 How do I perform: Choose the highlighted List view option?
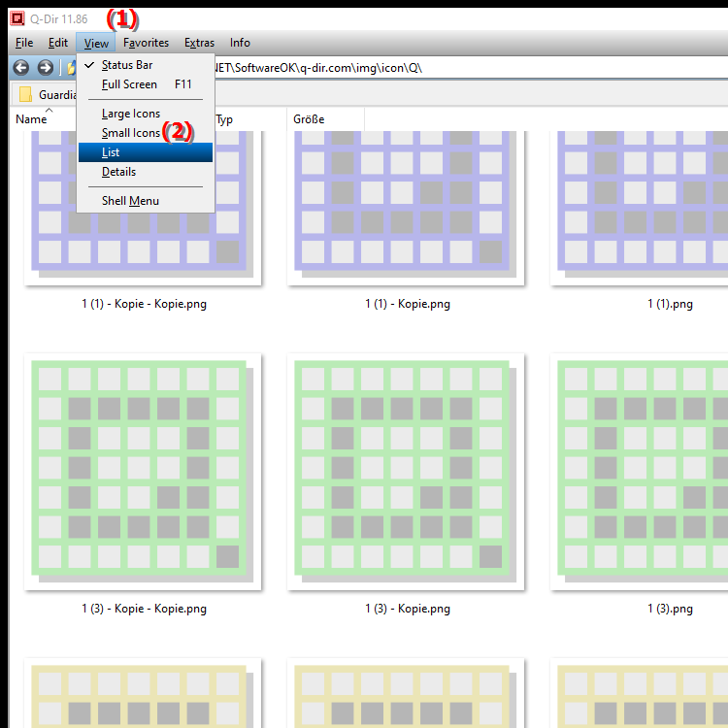(x=146, y=152)
